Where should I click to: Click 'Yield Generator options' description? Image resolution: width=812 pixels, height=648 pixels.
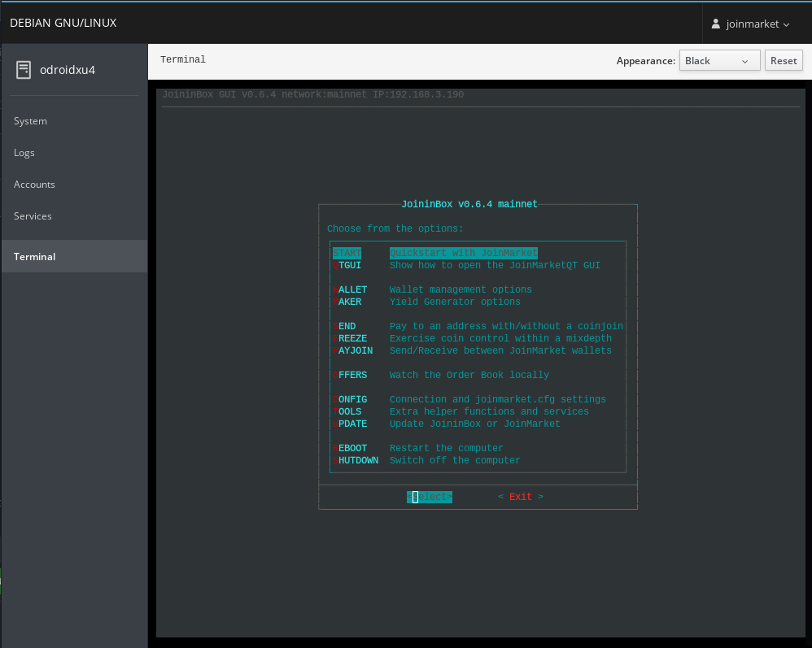point(455,302)
